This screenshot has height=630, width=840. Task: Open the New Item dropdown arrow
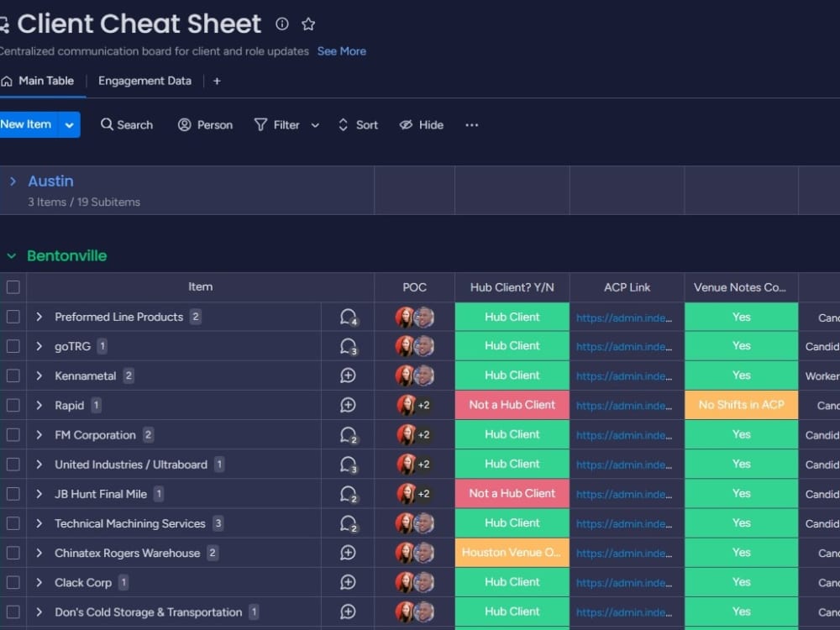[69, 125]
